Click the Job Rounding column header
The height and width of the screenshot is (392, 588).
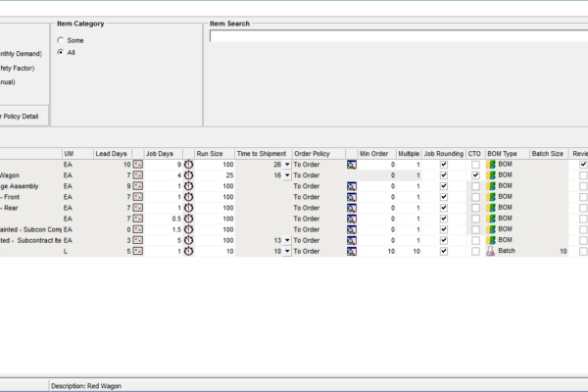pos(444,154)
